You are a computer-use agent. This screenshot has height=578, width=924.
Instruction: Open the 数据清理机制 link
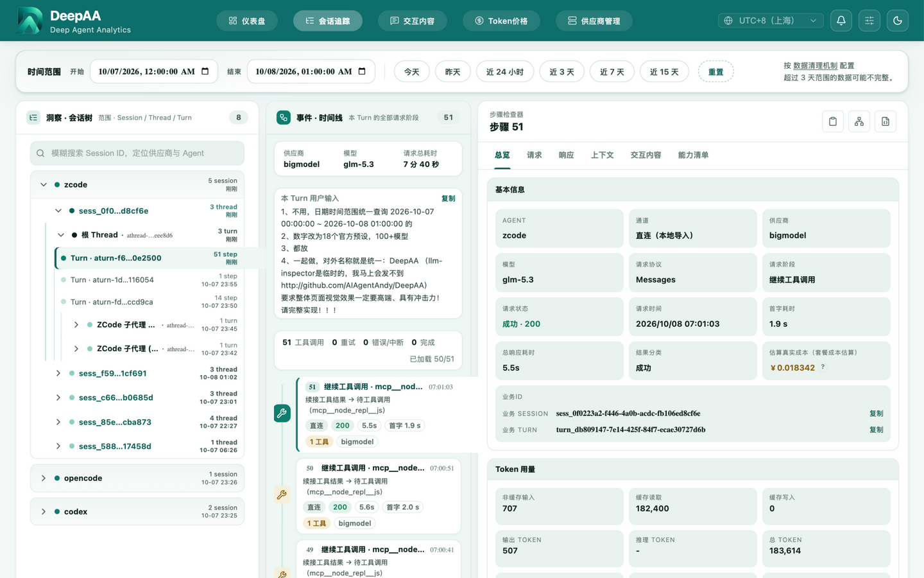[x=816, y=66]
